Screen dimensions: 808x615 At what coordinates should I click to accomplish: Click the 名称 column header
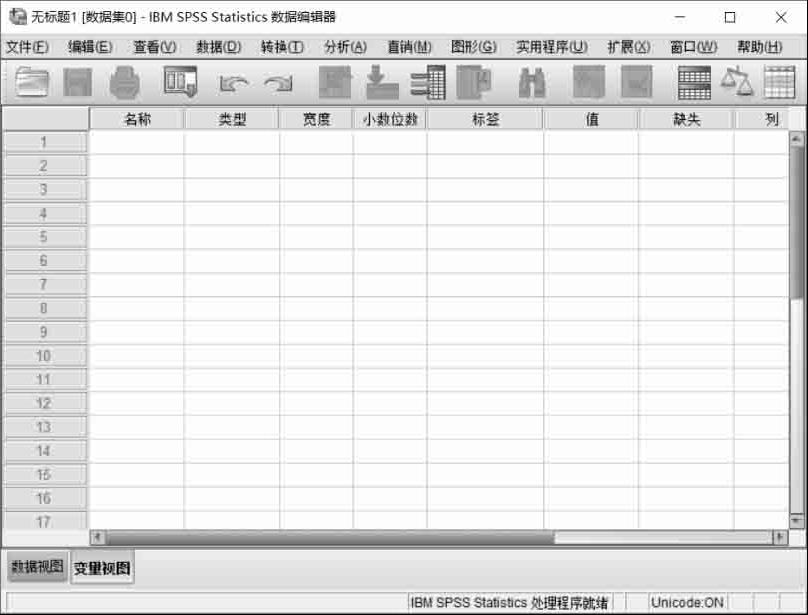click(x=137, y=119)
